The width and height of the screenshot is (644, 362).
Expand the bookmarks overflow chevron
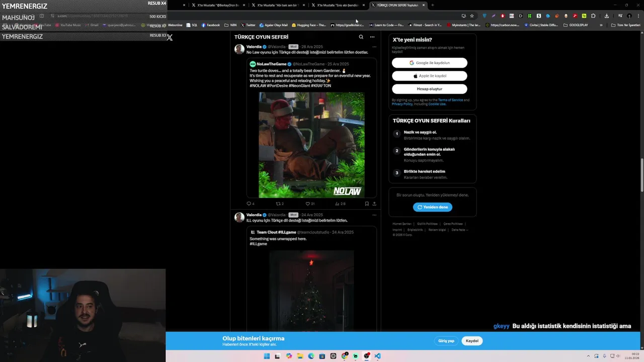point(601,25)
